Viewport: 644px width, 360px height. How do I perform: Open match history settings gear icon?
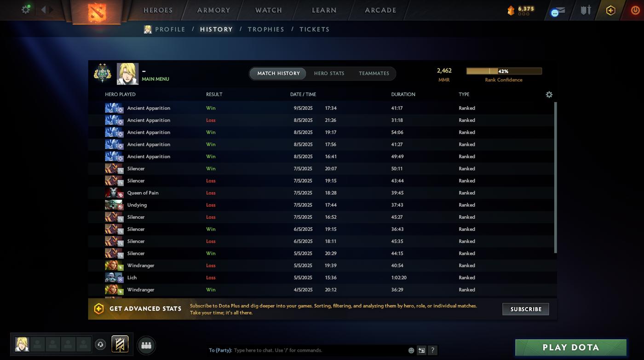[549, 94]
